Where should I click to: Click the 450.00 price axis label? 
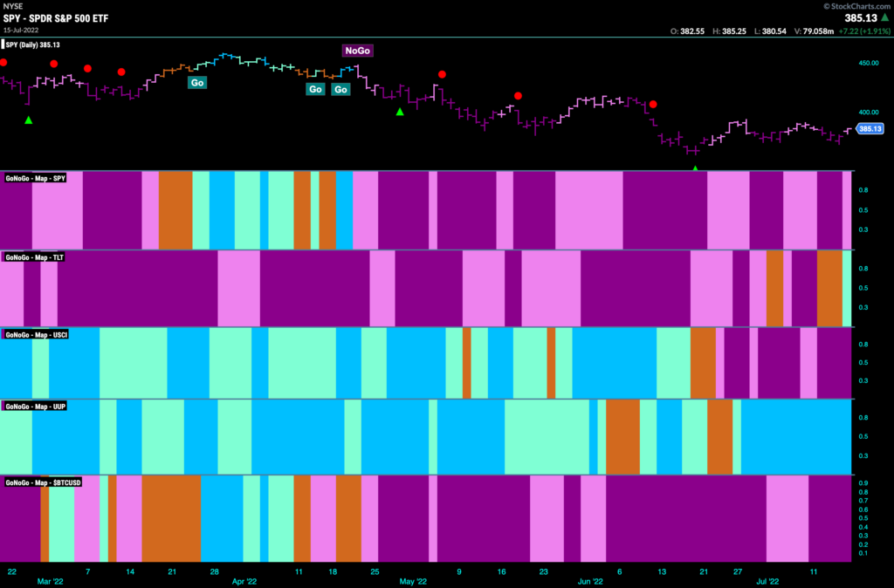point(869,63)
